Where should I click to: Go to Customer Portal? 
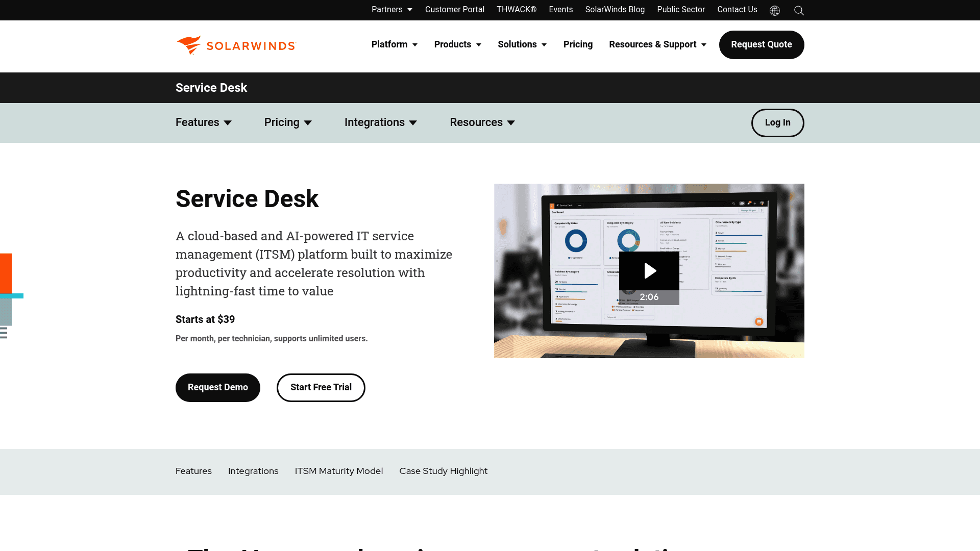pos(454,10)
